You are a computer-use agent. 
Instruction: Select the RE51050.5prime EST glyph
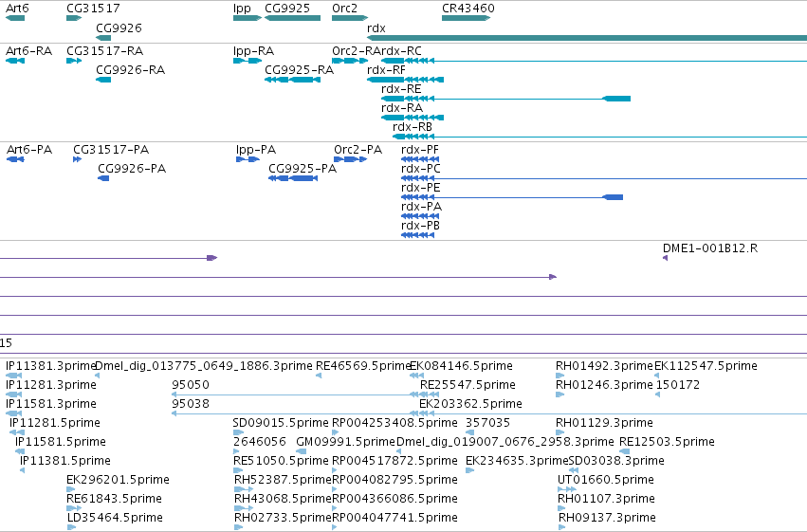click(238, 470)
